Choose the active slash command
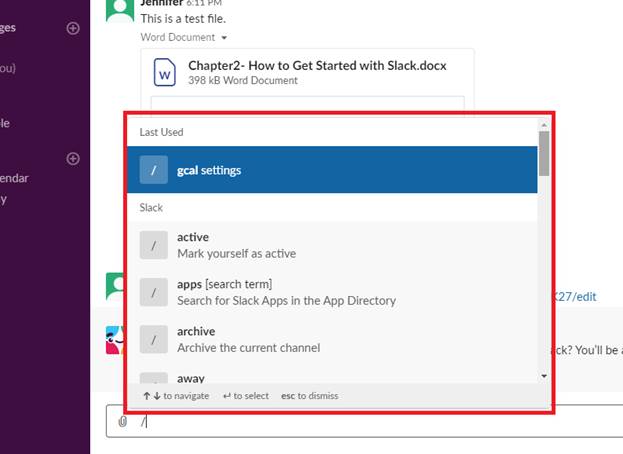The image size is (623, 454). coord(332,245)
